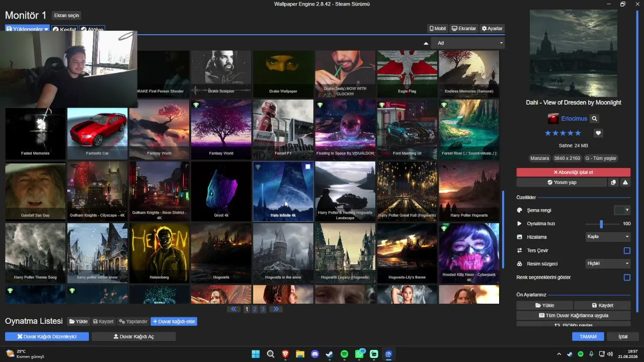Screen dimensions: 644x362
Task: Yapılandır the playlist
Action: click(133, 321)
